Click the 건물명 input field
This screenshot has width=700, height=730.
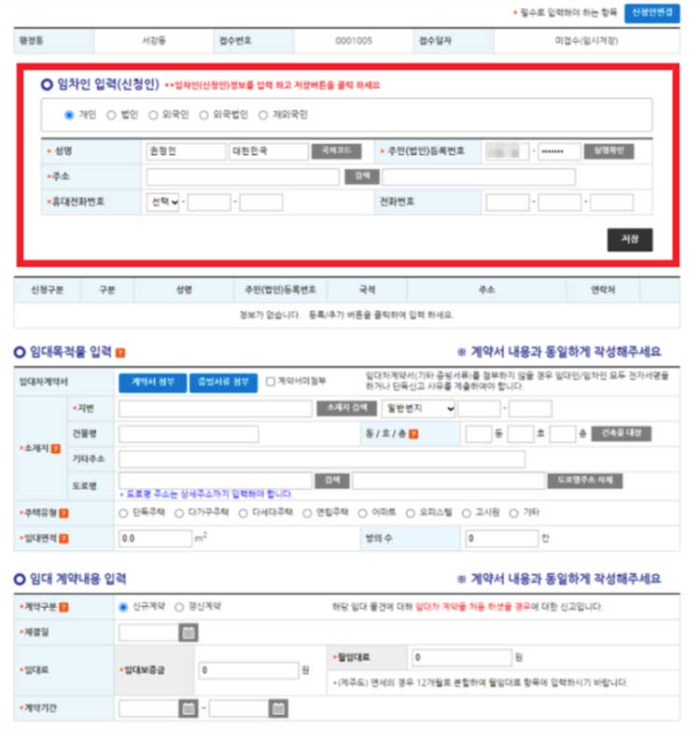coord(189,434)
